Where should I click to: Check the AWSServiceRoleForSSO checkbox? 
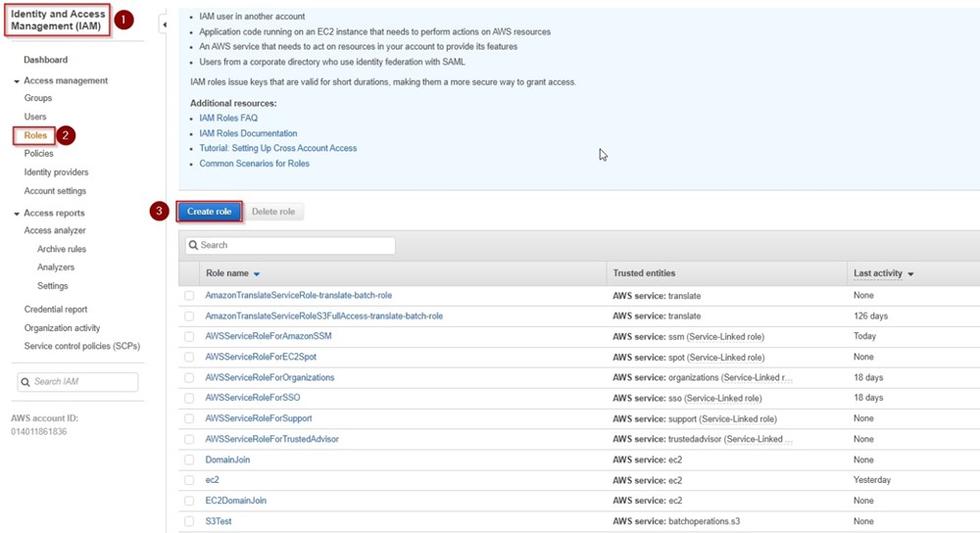[189, 398]
